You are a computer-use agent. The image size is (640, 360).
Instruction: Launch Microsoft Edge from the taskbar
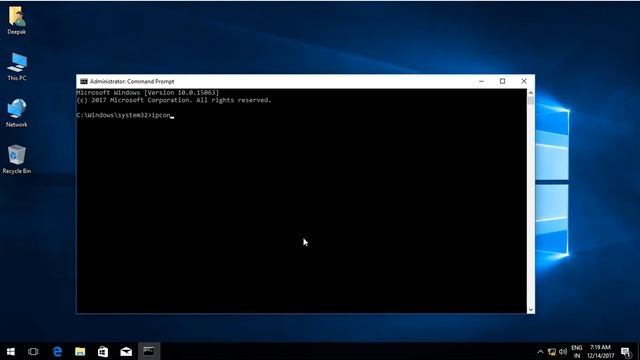tap(57, 351)
